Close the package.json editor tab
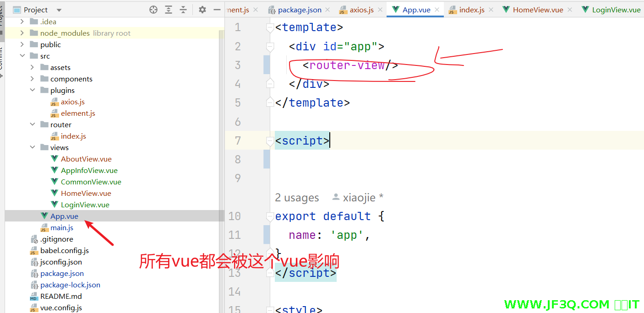 (328, 10)
